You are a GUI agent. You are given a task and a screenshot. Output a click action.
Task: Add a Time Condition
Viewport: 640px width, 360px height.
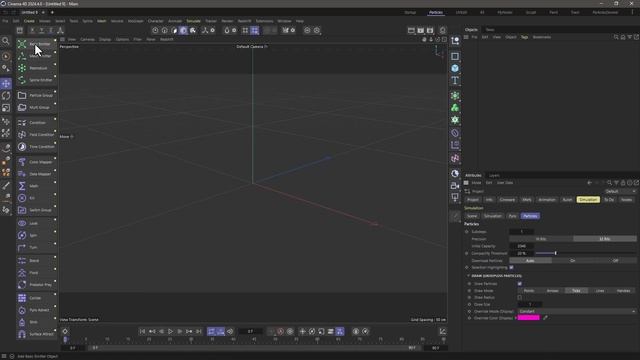pos(36,147)
